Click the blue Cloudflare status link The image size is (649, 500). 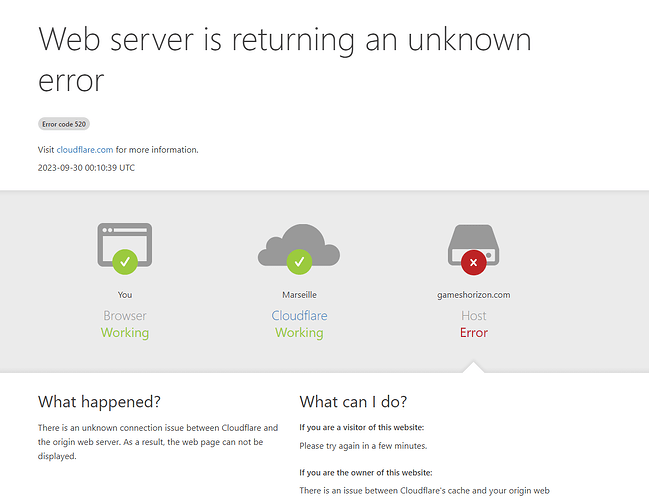299,315
